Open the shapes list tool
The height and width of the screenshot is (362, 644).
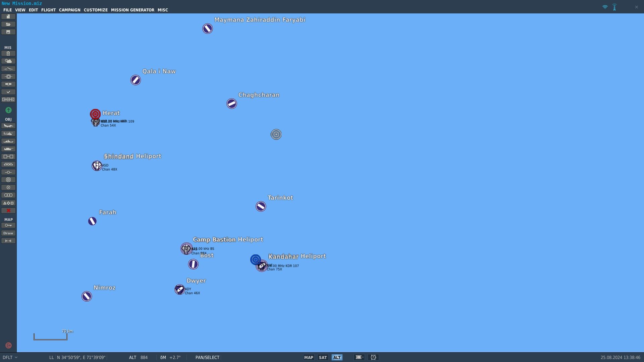[x=8, y=203]
